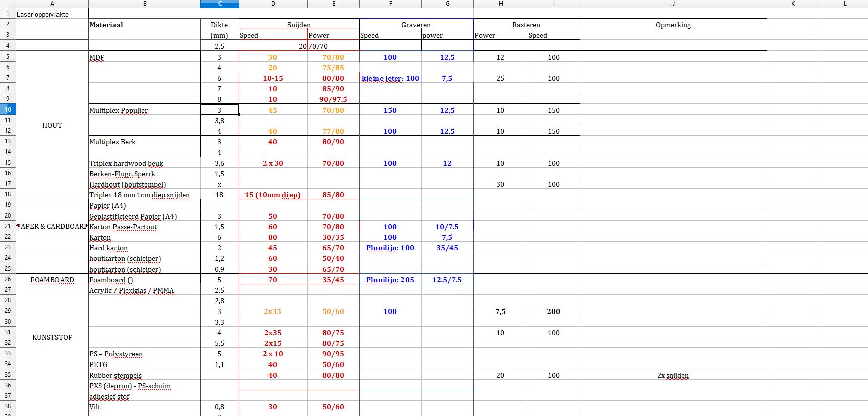Select the 'adhesief stof' cell
Screen dimensions: 868x417
[x=145, y=396]
